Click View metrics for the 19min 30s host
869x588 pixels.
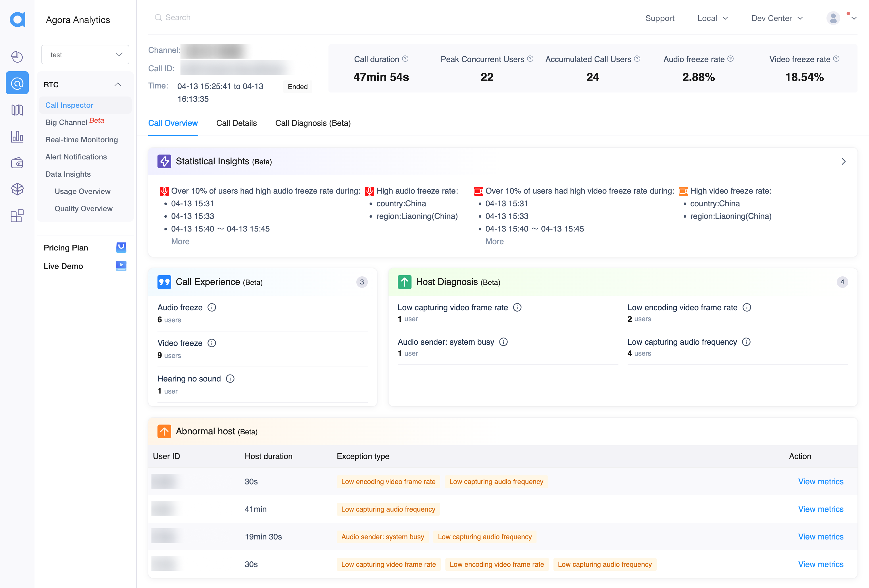click(x=821, y=536)
